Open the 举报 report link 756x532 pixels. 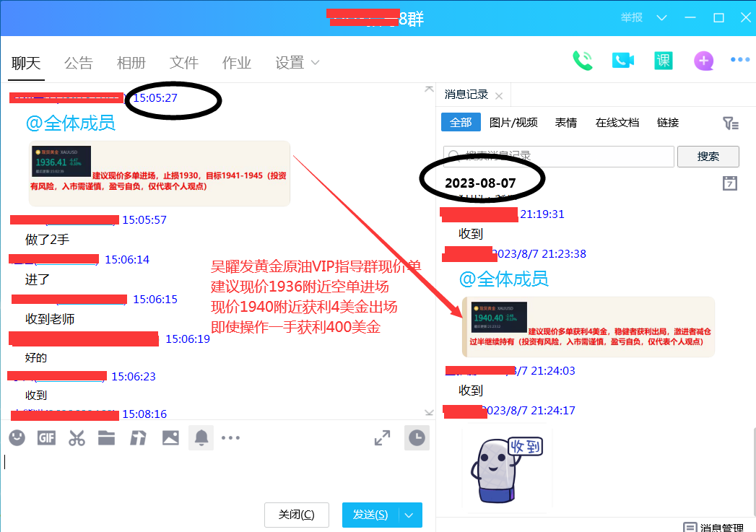point(632,18)
